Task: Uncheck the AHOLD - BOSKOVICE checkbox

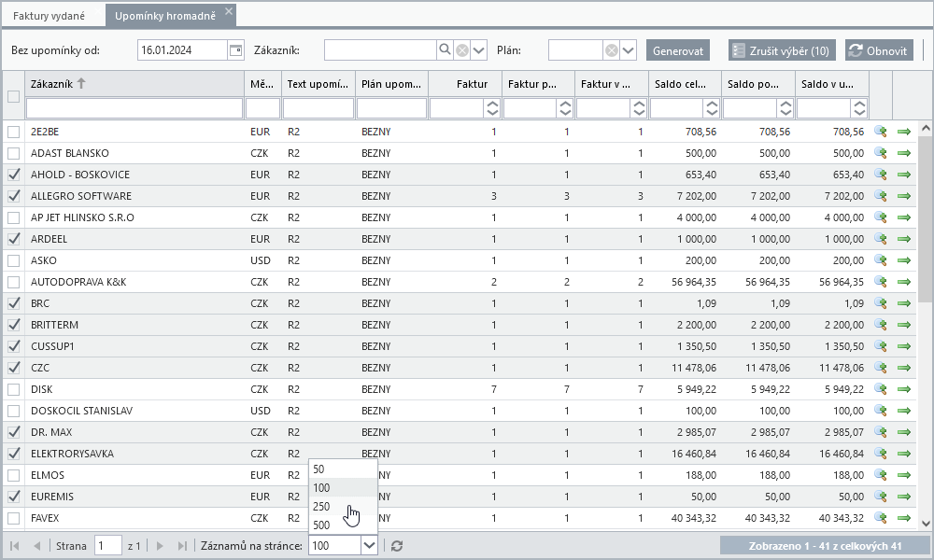Action: tap(14, 175)
